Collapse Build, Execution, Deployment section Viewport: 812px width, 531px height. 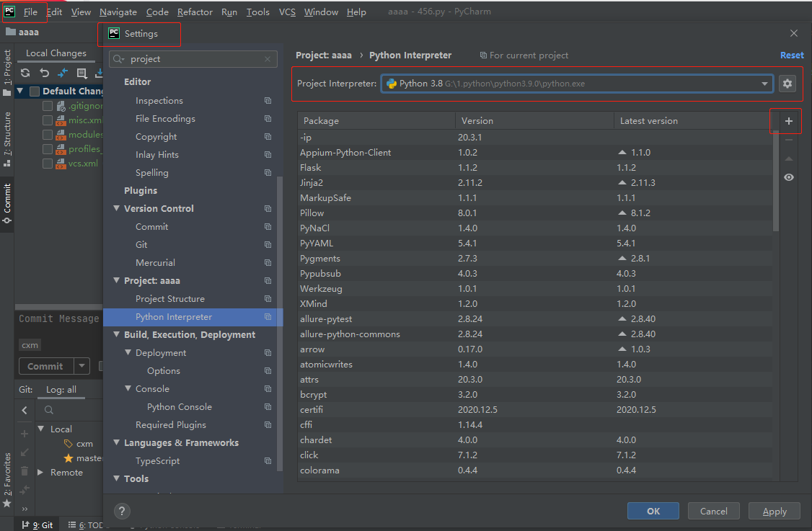[x=117, y=334]
